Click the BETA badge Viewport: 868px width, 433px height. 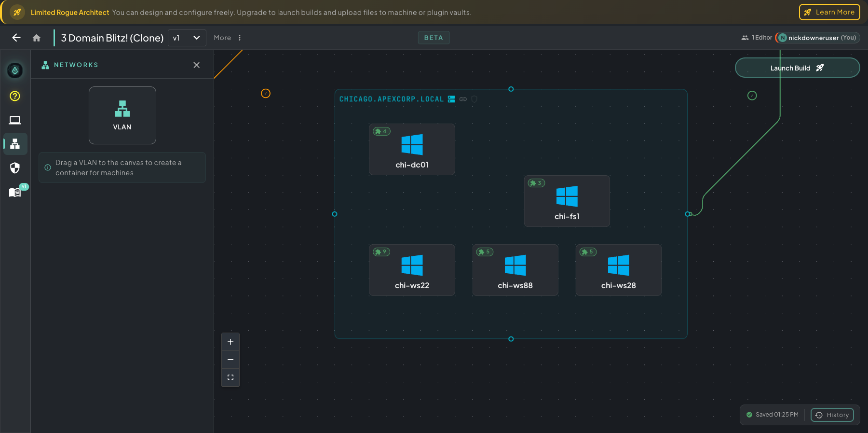pyautogui.click(x=434, y=38)
